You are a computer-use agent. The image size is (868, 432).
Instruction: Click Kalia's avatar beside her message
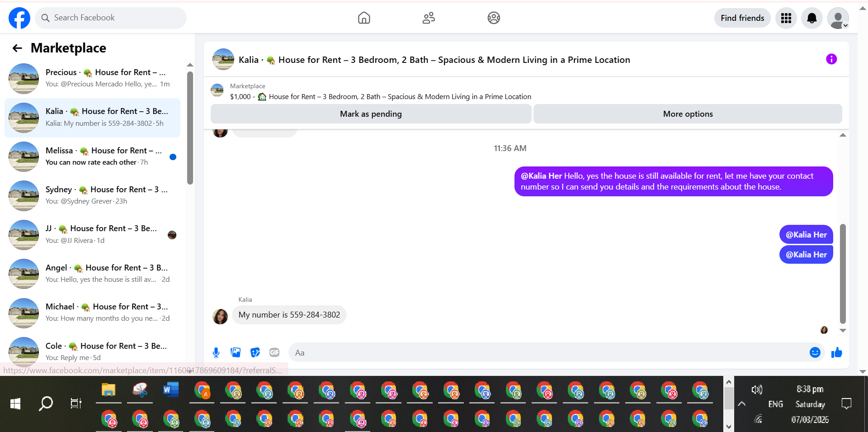click(x=220, y=317)
